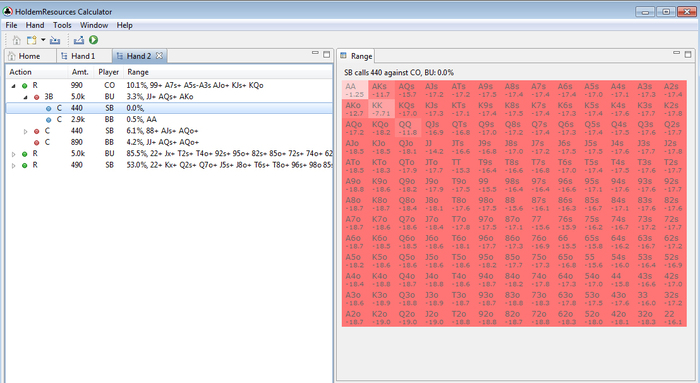Switch to the Home tab
Image resolution: width=700 pixels, height=383 pixels.
click(x=25, y=56)
